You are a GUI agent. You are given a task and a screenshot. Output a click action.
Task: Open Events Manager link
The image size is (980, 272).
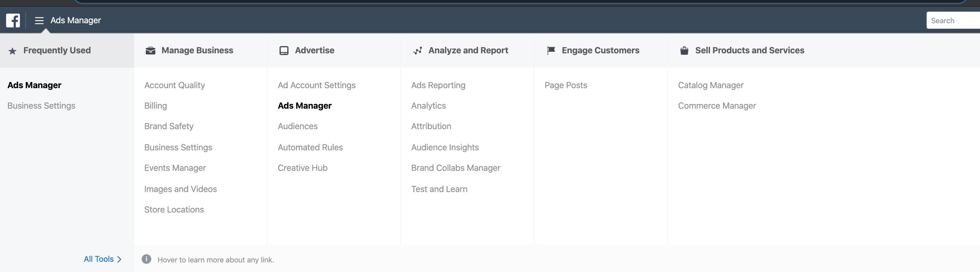[x=175, y=168]
